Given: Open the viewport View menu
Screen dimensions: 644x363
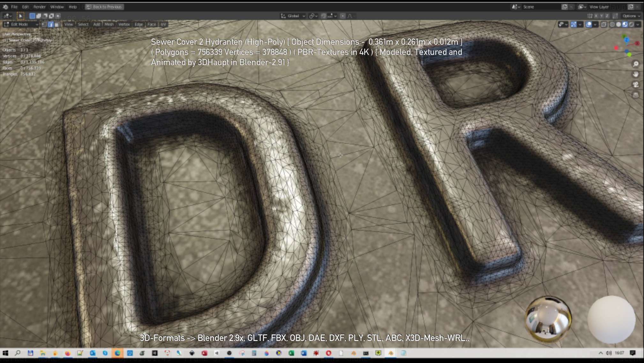Looking at the screenshot, I should 68,24.
